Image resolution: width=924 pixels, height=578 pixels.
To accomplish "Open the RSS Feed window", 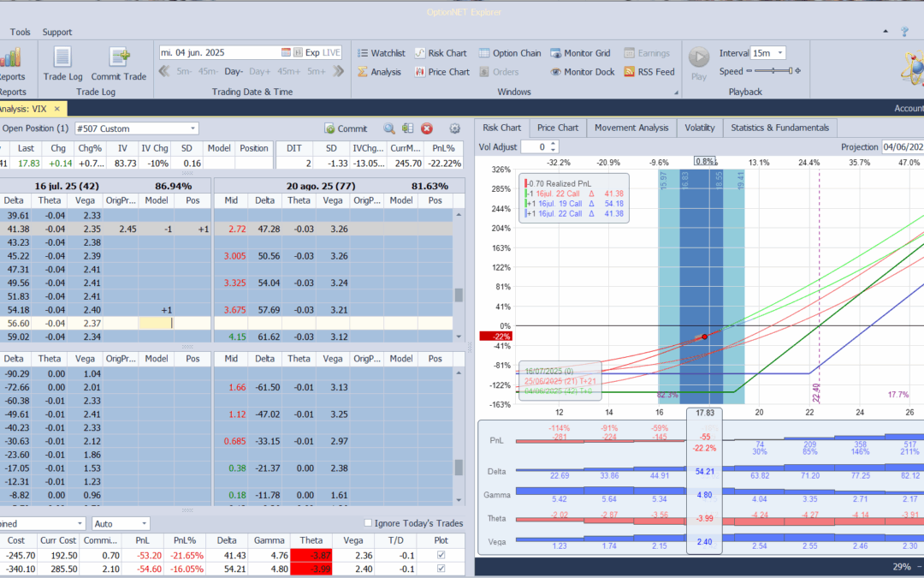I will (x=649, y=72).
